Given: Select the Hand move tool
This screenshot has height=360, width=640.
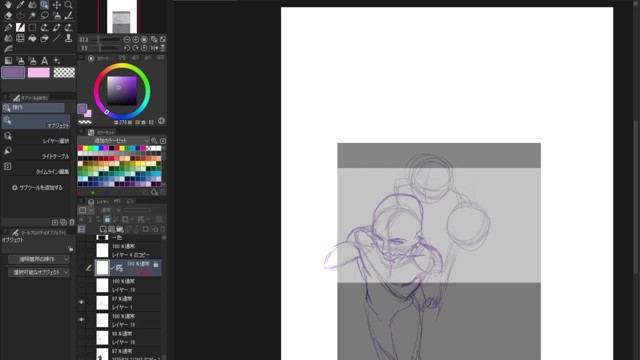Looking at the screenshot, I should [x=8, y=5].
